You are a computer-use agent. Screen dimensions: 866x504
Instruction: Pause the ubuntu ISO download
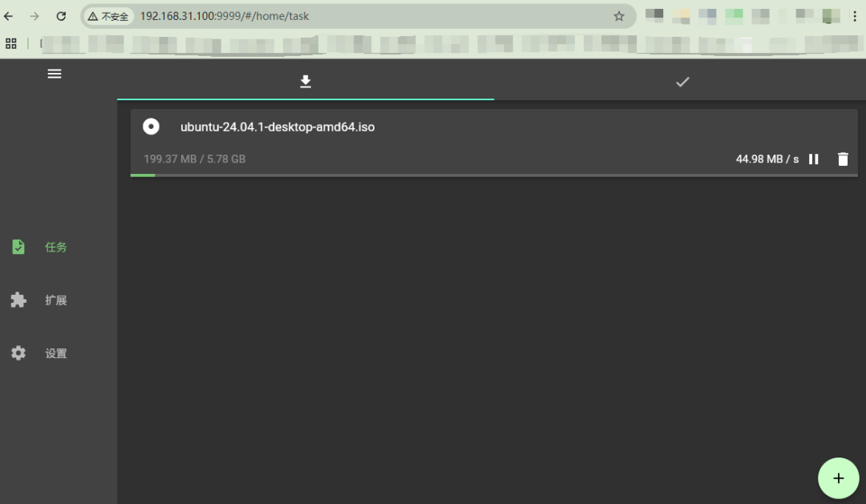[814, 159]
